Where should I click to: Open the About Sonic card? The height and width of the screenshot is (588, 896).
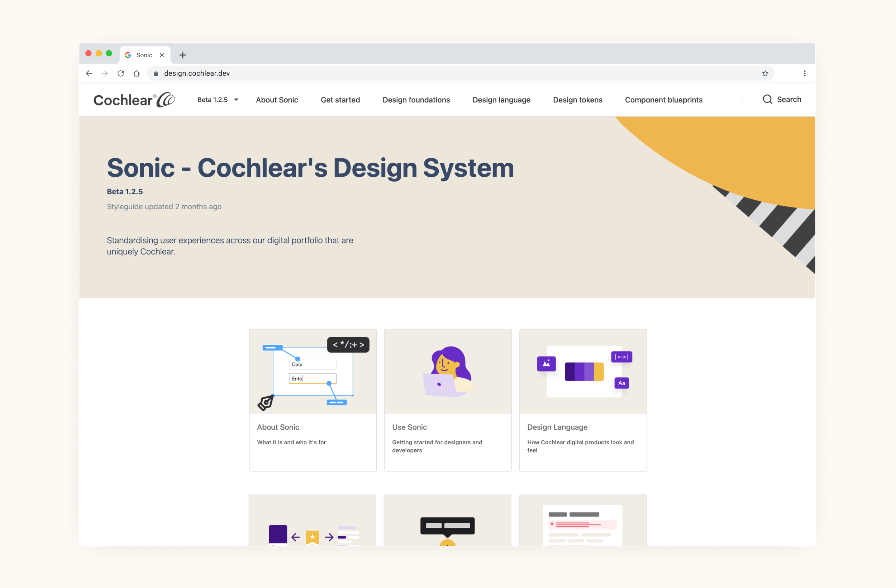tap(313, 399)
